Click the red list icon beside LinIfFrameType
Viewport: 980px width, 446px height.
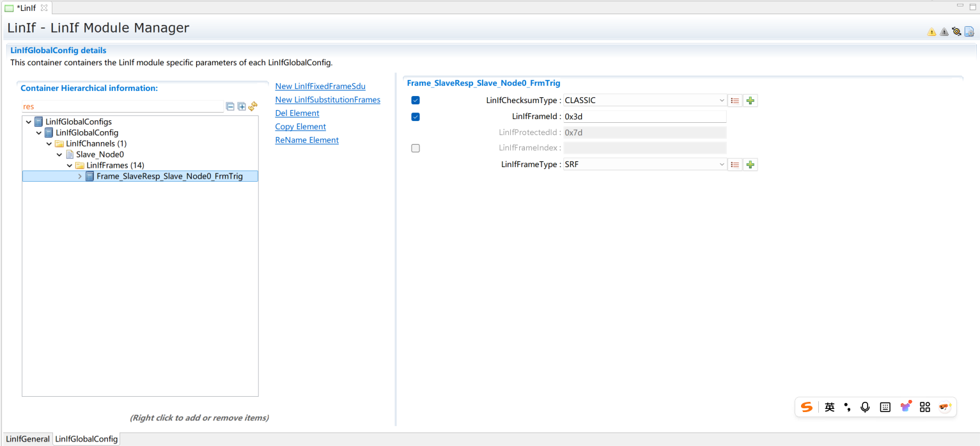click(x=735, y=164)
